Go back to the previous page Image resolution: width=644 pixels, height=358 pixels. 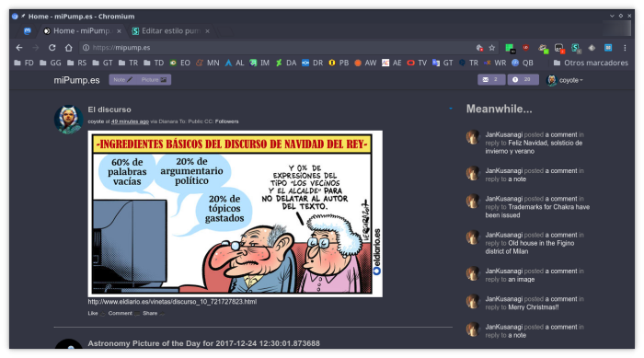19,48
